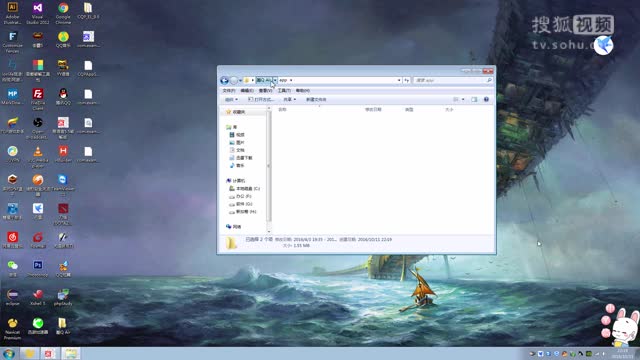
Task: Sort by the Date Modified column header
Action: [x=373, y=109]
